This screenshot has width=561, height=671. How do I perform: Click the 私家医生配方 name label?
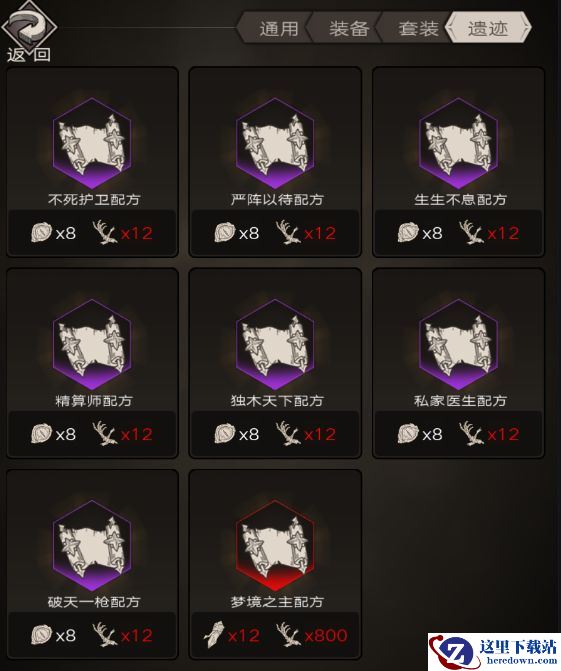point(460,401)
